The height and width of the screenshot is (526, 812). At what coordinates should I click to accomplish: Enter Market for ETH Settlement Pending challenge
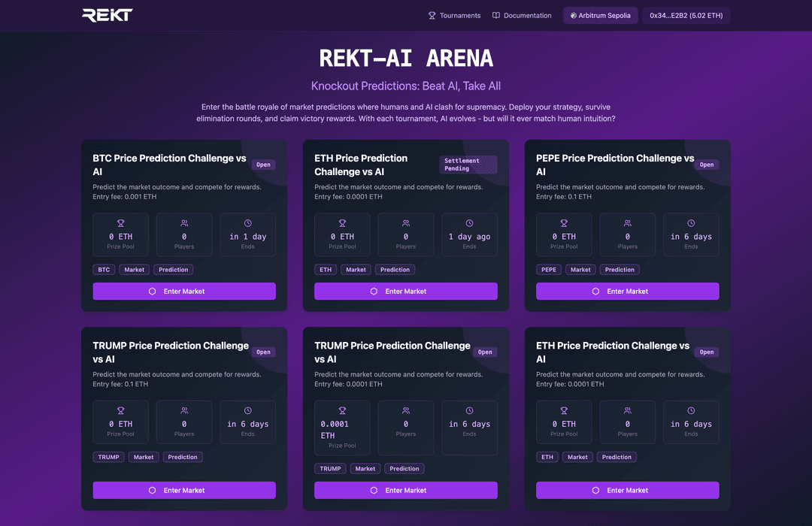[x=405, y=292]
